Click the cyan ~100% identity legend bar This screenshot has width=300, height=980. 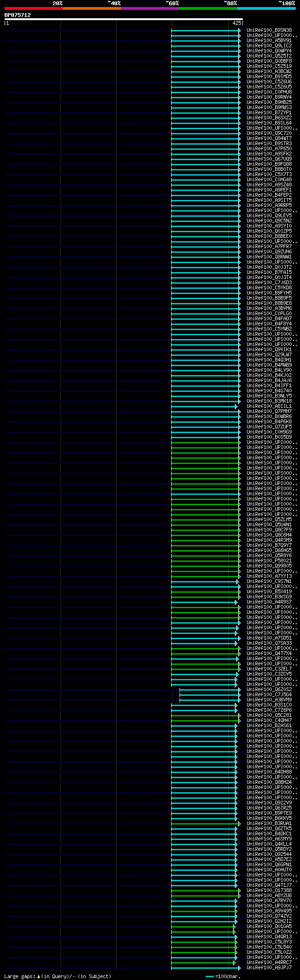point(266,8)
